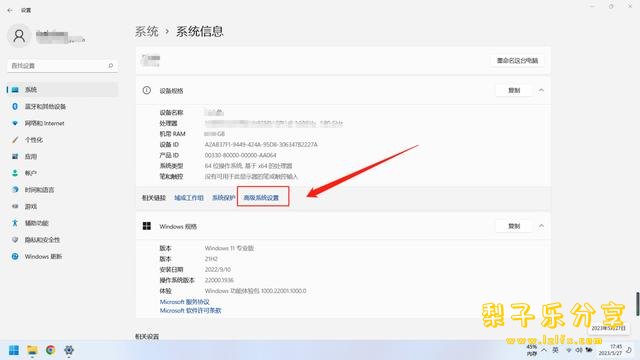Click the 体验 feature pack value
Image resolution: width=640 pixels, height=360 pixels.
(255, 291)
